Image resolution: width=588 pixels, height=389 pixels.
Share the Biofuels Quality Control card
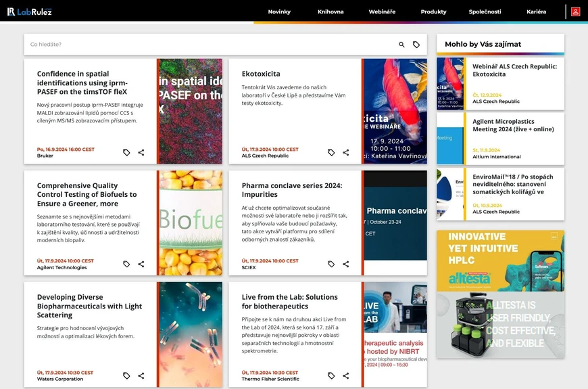coord(141,264)
